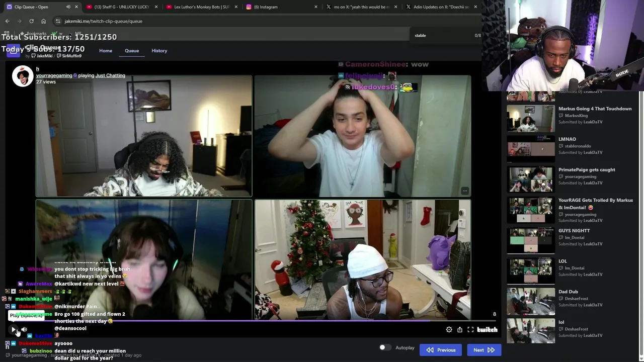This screenshot has height=362, width=644.
Task: Skip to the Next clip
Action: (484, 350)
